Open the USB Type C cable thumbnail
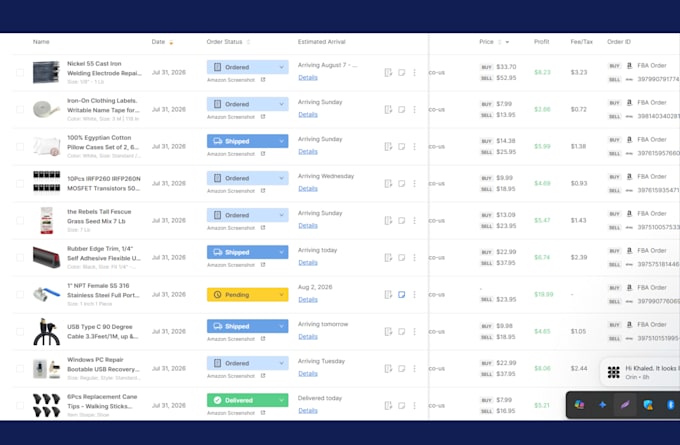680x445 pixels. [46, 332]
